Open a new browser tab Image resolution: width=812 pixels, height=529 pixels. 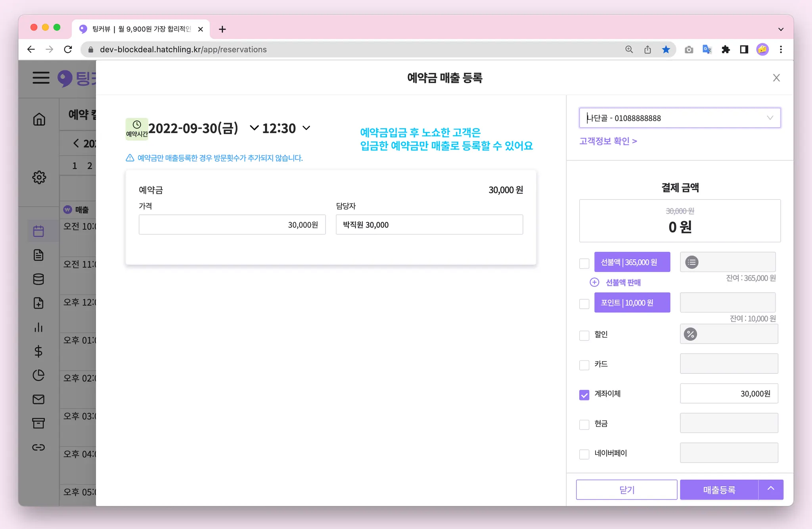tap(222, 29)
